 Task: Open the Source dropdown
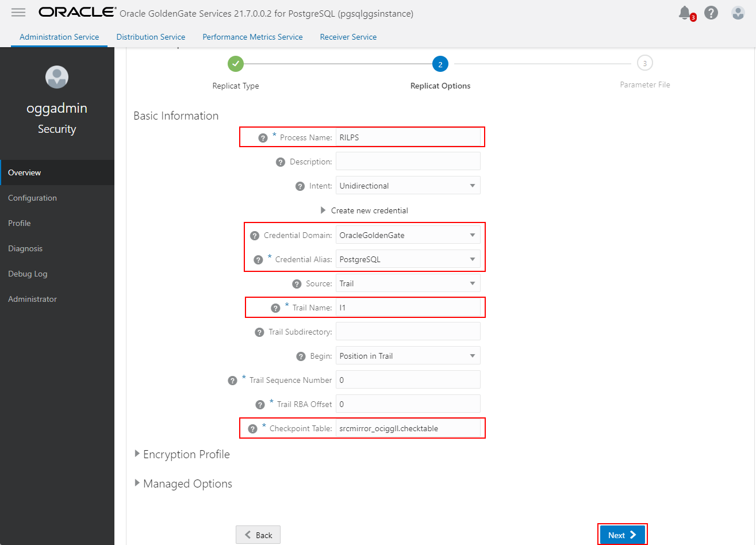pyautogui.click(x=408, y=283)
